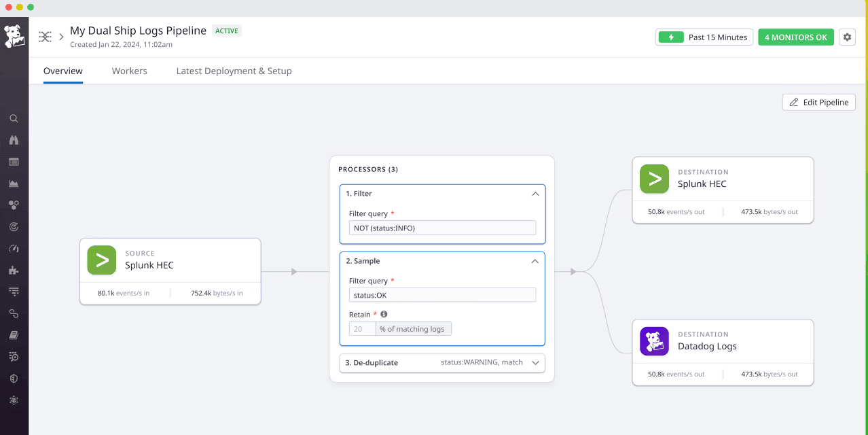Screen dimensions: 868x435
Task: Open the shield security icon in sidebar
Action: click(x=14, y=379)
